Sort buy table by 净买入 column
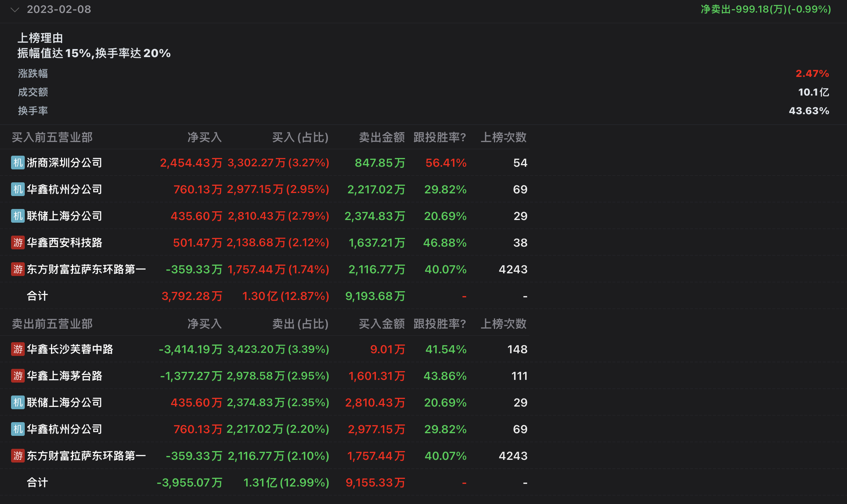The width and height of the screenshot is (847, 504). (x=205, y=137)
